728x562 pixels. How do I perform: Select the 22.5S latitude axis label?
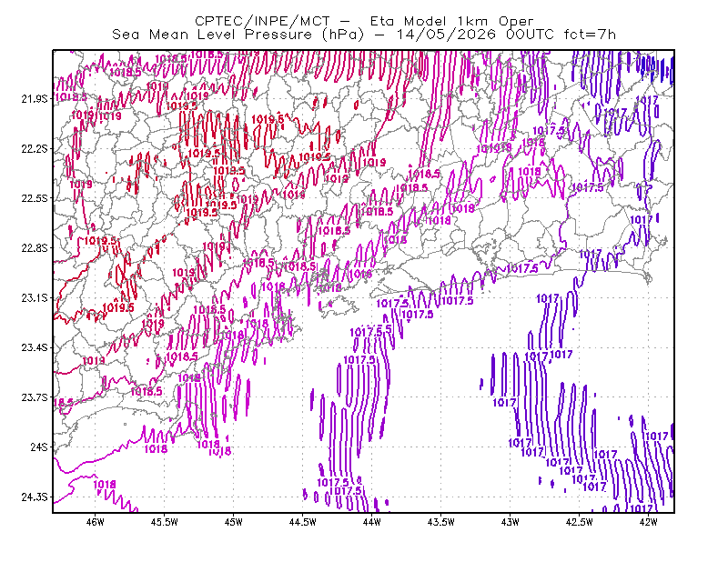coord(35,198)
